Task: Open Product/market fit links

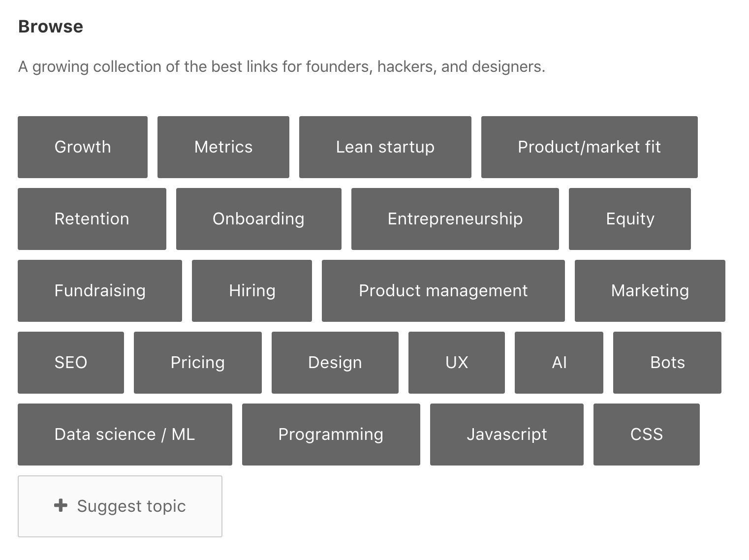Action: [x=589, y=147]
